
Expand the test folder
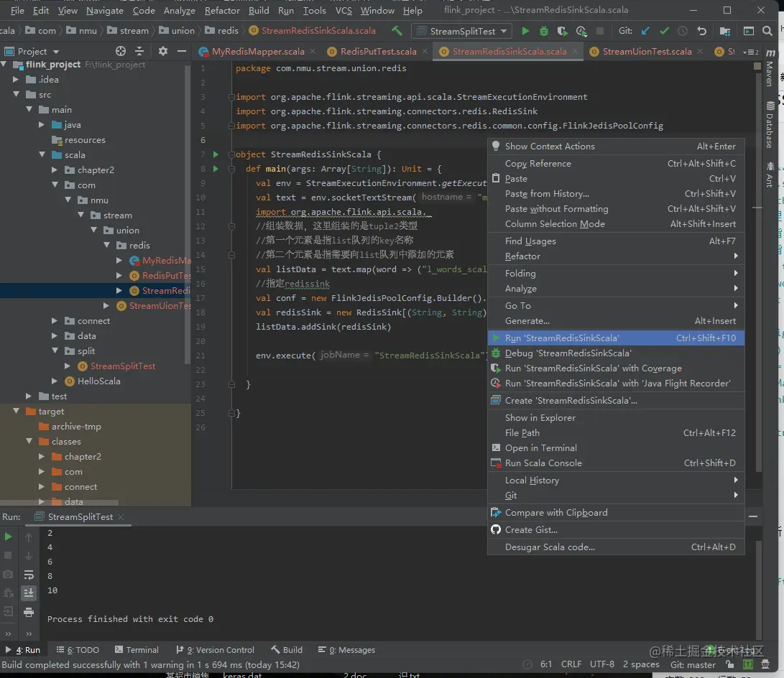[29, 396]
